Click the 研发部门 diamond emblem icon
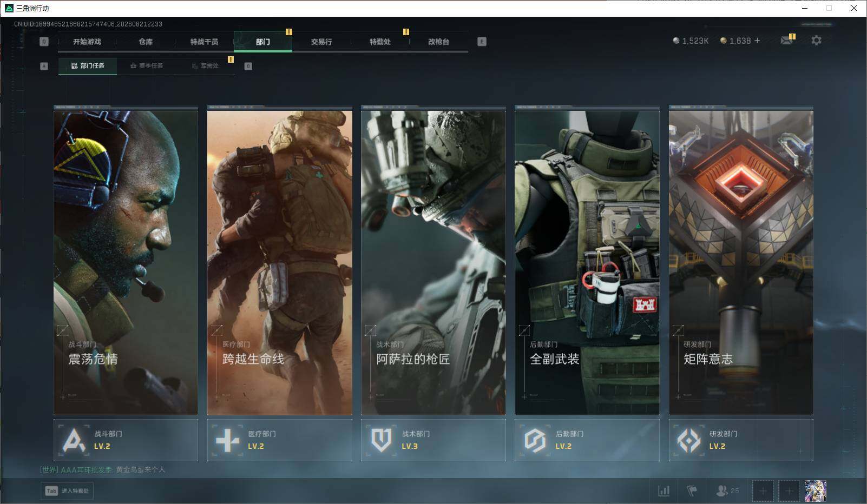 [689, 440]
